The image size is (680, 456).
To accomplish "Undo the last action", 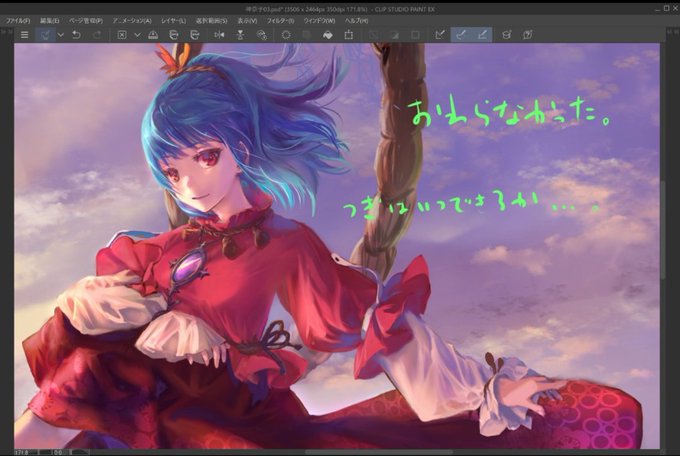I will click(x=76, y=35).
